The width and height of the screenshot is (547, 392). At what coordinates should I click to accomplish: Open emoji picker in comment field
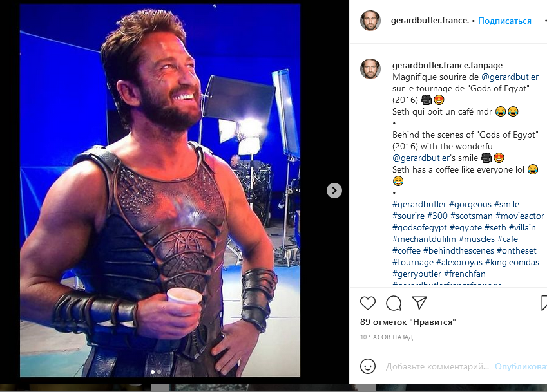368,366
